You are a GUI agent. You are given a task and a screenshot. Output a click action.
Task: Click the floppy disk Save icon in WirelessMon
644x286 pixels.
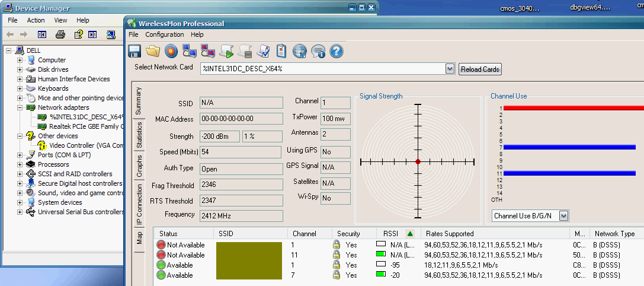pos(134,51)
